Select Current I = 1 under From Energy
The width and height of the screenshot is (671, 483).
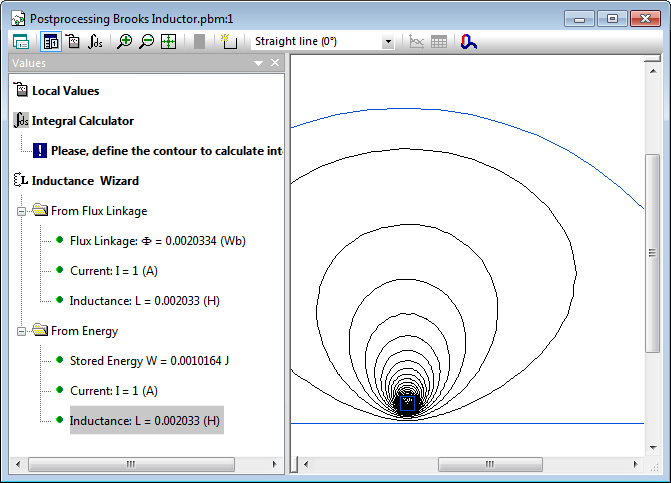(x=114, y=391)
